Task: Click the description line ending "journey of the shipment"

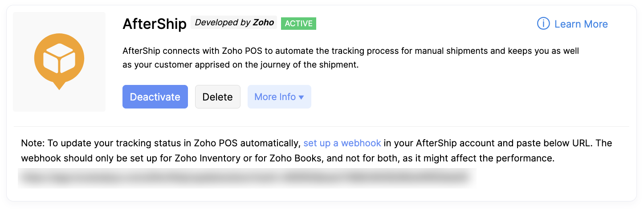Action: pos(240,64)
